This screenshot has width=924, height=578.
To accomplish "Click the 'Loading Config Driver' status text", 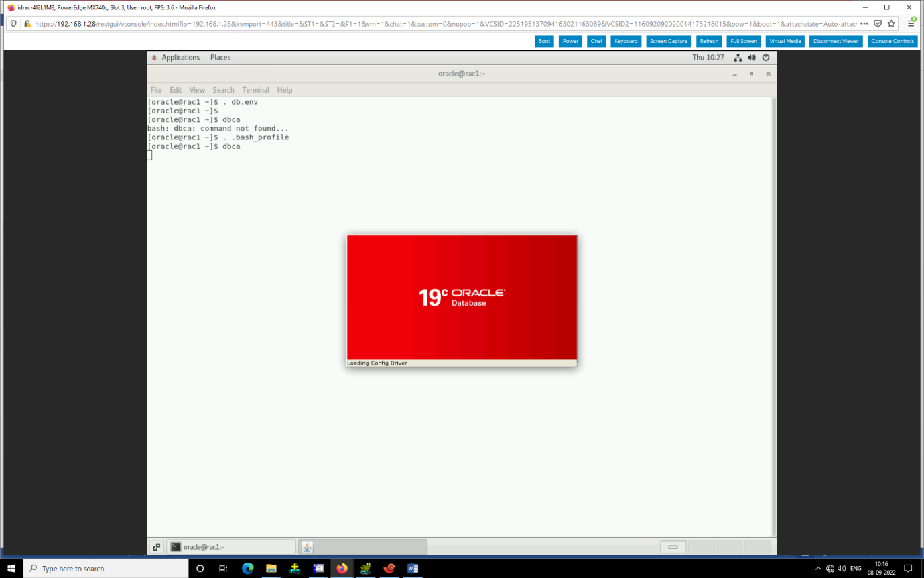I will [x=377, y=363].
